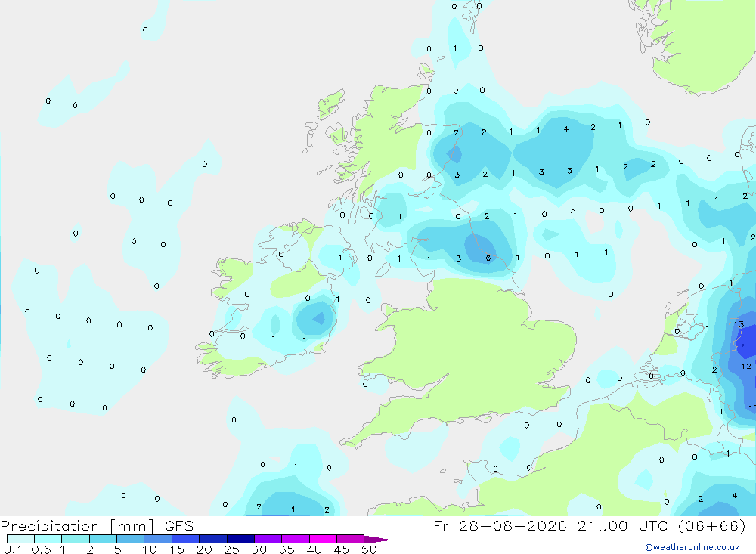Click the 10–15 mm legend color box
The height and width of the screenshot is (554, 756).
[x=158, y=539]
